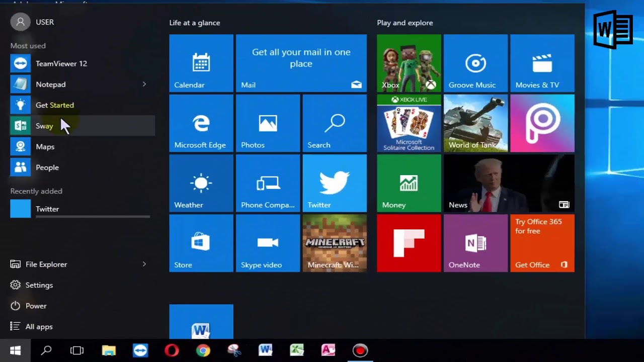644x362 pixels.
Task: Open Movies & TV tile
Action: (542, 63)
